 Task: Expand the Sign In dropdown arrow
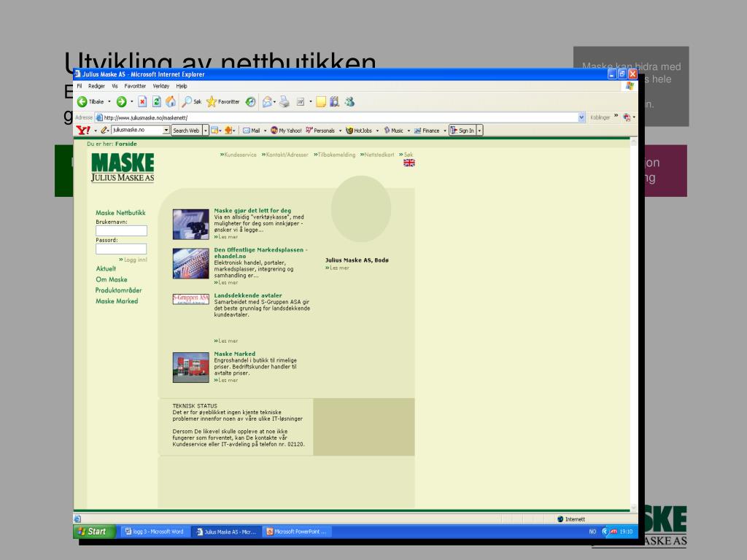[x=479, y=131]
